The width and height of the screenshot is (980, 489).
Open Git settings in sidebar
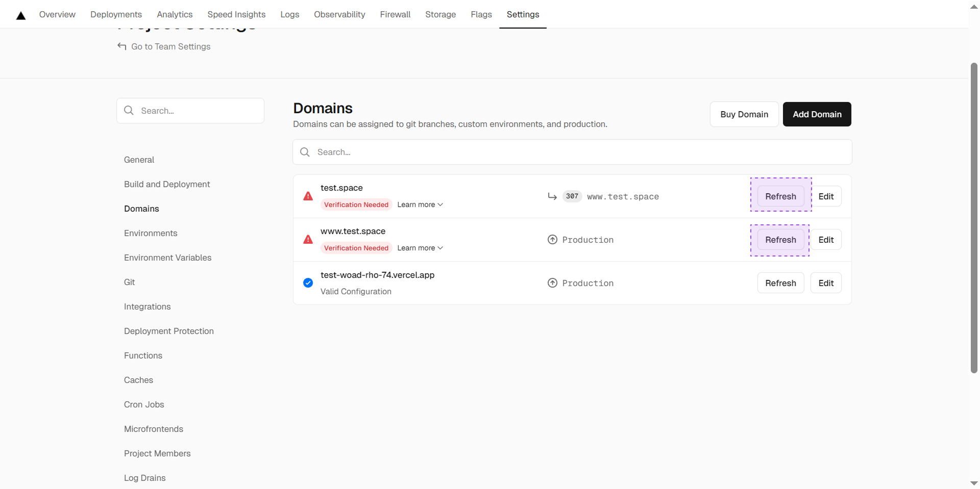pos(129,282)
